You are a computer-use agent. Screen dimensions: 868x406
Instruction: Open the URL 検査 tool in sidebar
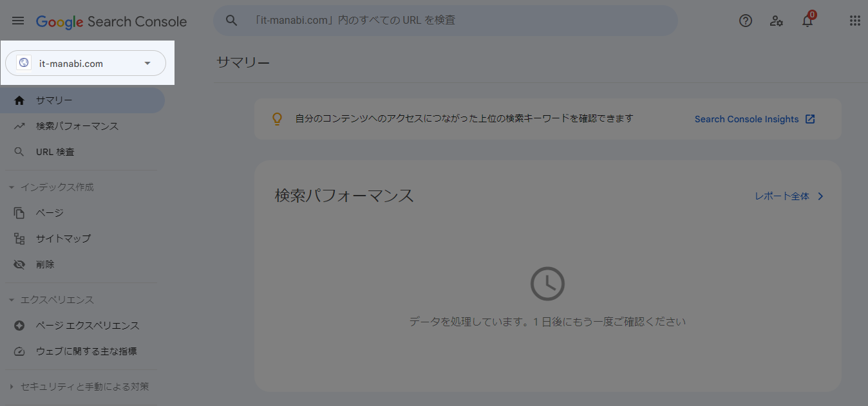pyautogui.click(x=55, y=151)
